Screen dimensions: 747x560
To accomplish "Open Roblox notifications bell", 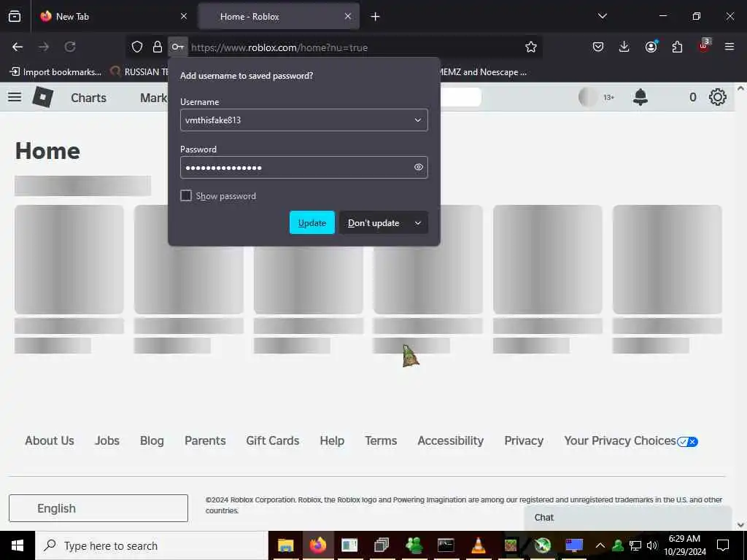I will click(640, 97).
